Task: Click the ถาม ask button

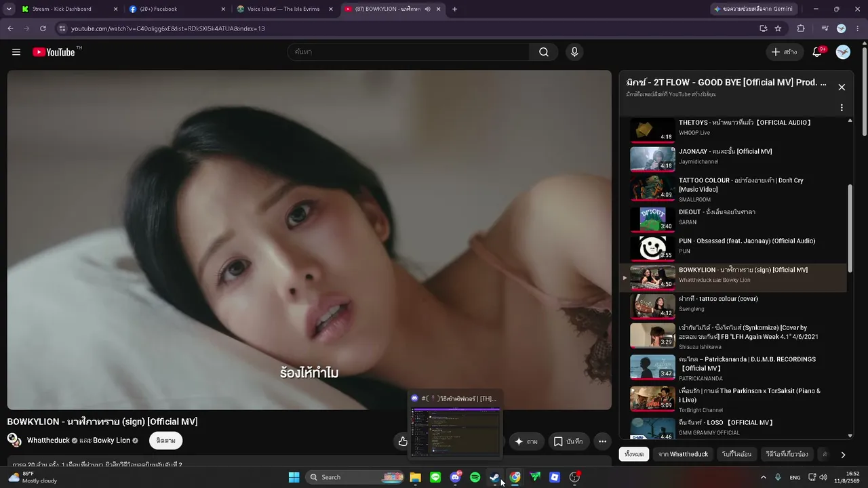Action: [526, 441]
